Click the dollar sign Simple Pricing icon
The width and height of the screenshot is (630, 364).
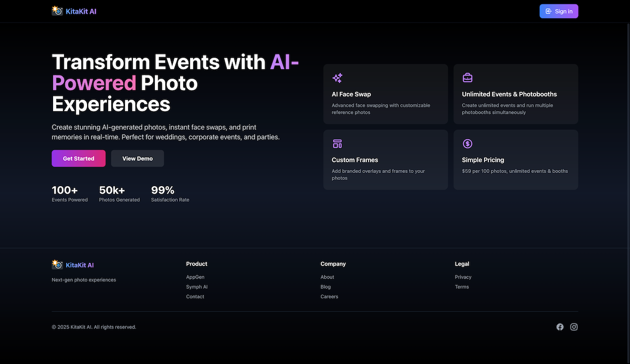(467, 144)
